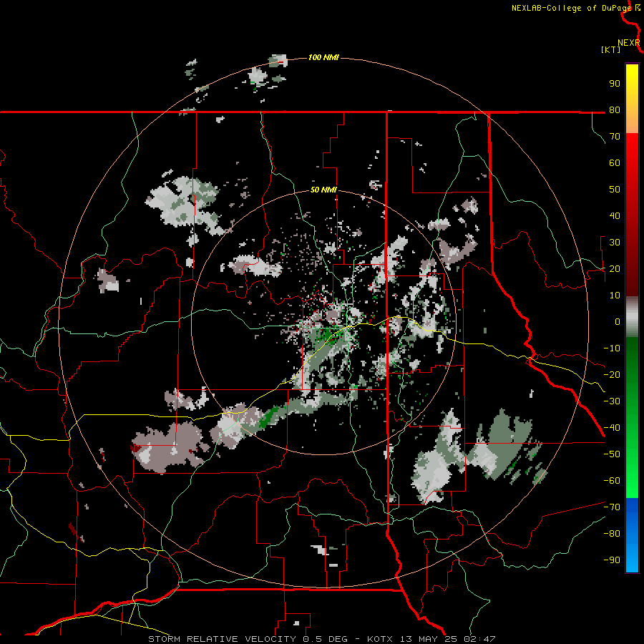Click the gray zero-velocity segment of the color bar

point(632,317)
